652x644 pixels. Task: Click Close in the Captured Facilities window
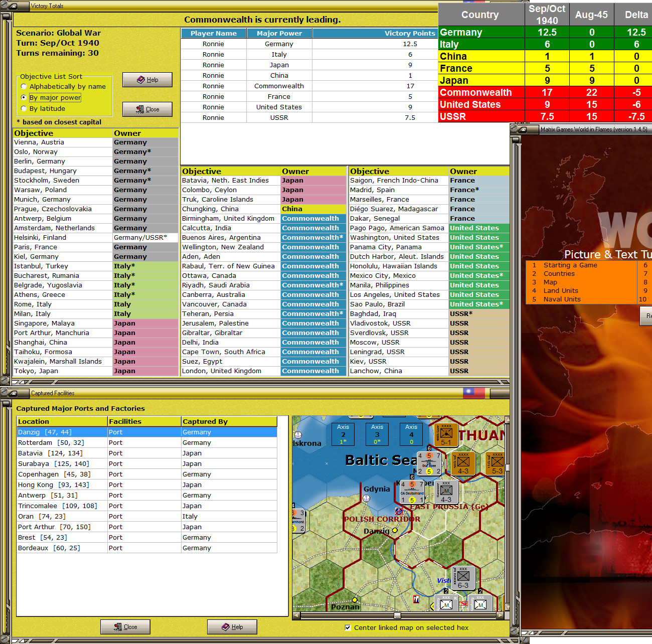click(125, 627)
